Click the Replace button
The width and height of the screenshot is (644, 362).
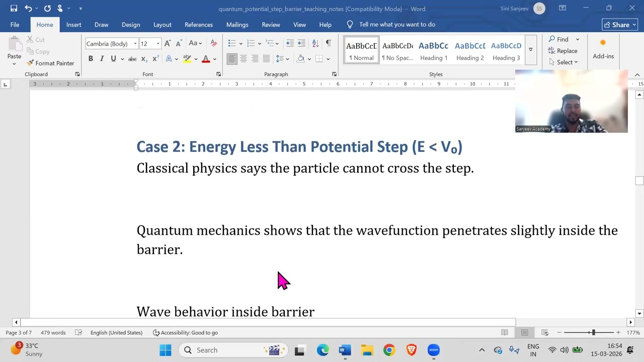(562, 51)
